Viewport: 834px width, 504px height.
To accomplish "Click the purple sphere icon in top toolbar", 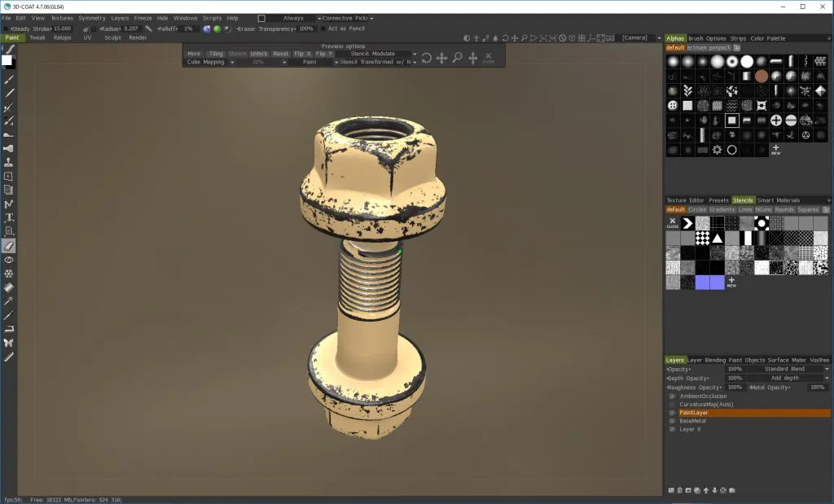I will click(x=207, y=28).
